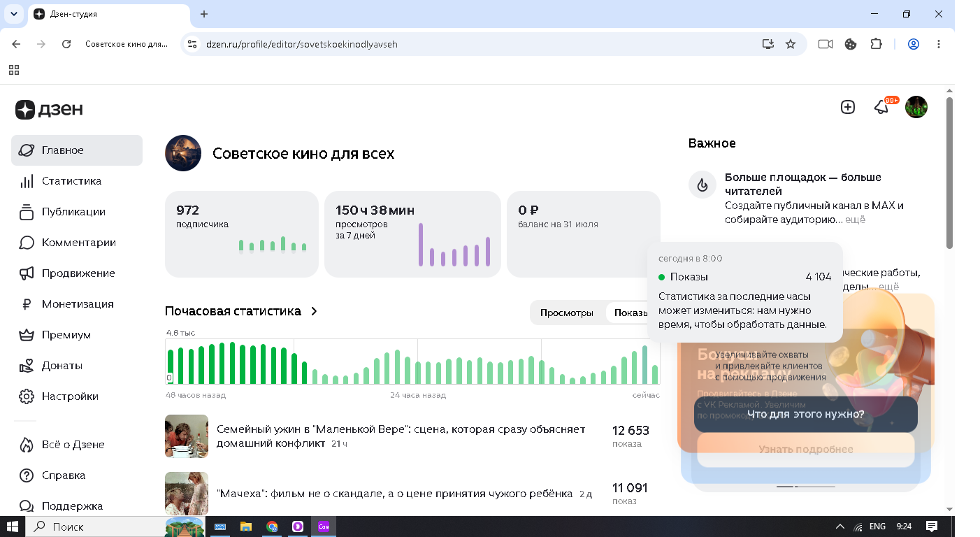The width and height of the screenshot is (980, 537).
Task: Open the apps grid in bookmarks bar
Action: 14,70
